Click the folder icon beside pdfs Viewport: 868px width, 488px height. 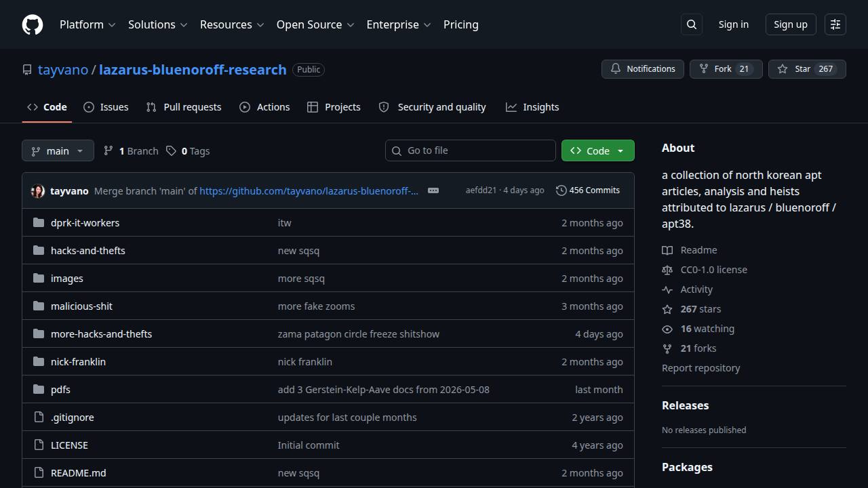click(39, 390)
